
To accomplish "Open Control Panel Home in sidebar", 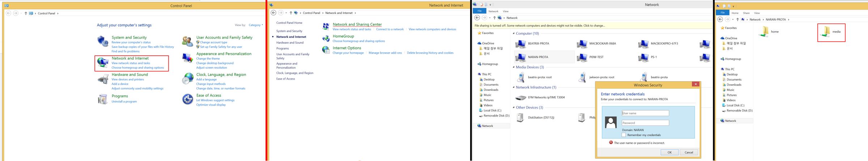I will point(289,23).
